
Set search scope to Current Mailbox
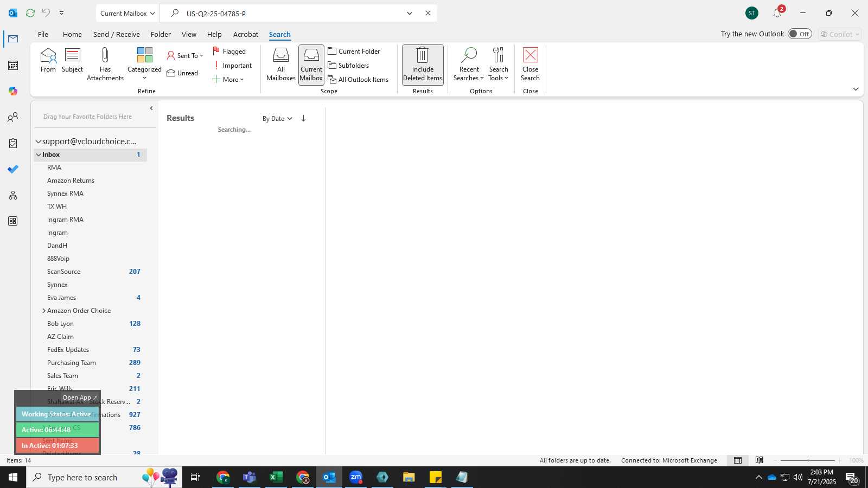311,64
